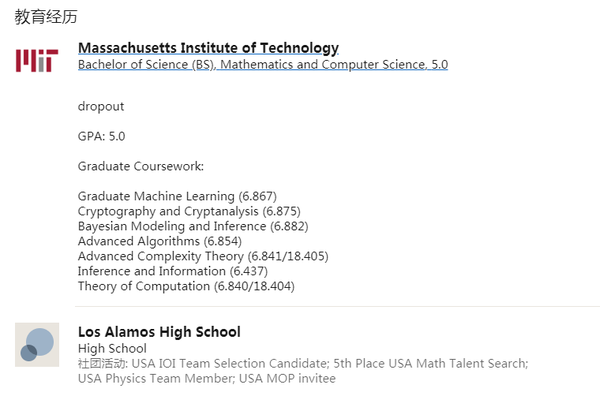Click the word dropout in the description
Screen dimensions: 600x396
click(x=101, y=106)
